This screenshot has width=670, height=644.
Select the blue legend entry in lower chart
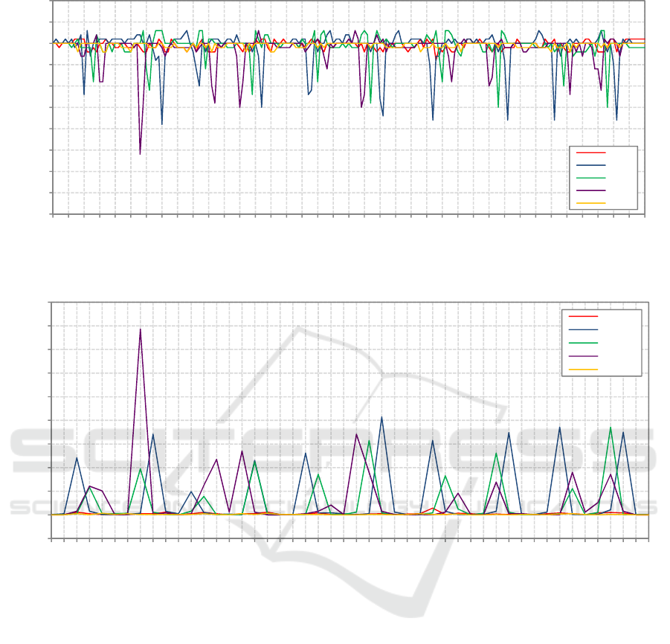583,329
